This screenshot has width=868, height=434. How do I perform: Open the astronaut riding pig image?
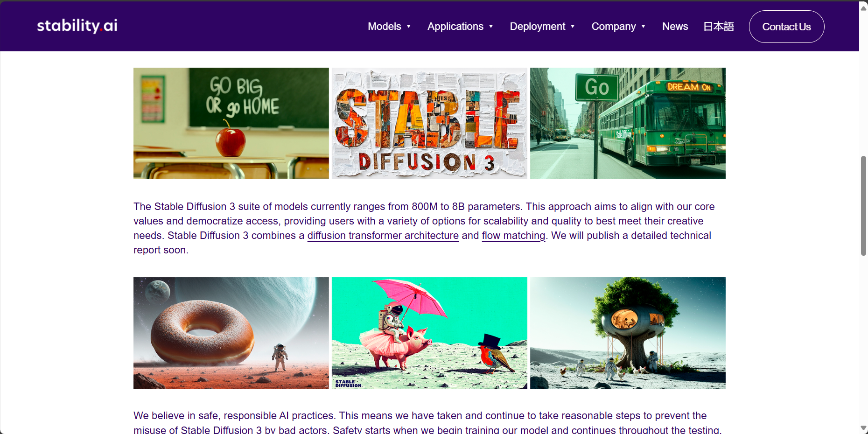tap(429, 333)
